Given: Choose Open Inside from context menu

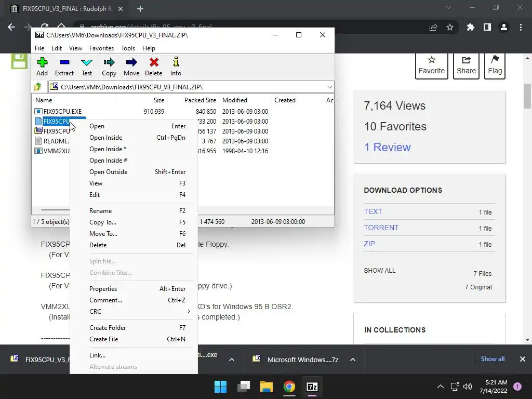Looking at the screenshot, I should point(134,138).
